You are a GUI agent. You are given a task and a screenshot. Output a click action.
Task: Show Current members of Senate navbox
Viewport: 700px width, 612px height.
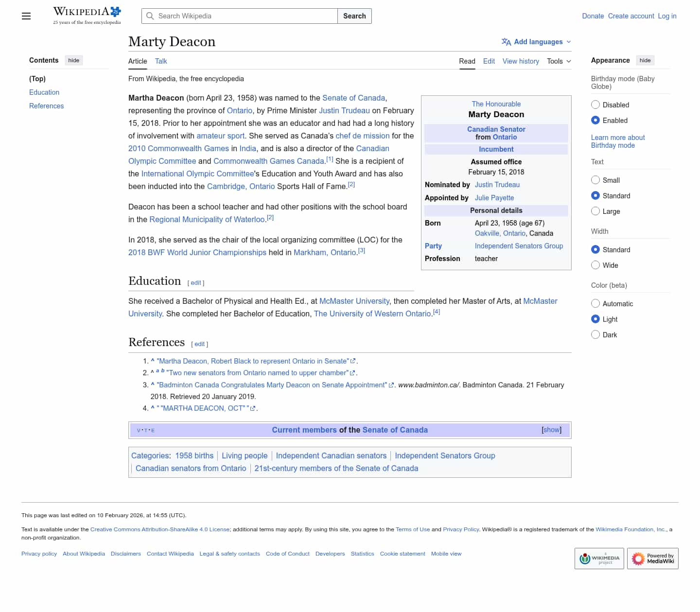coord(551,430)
